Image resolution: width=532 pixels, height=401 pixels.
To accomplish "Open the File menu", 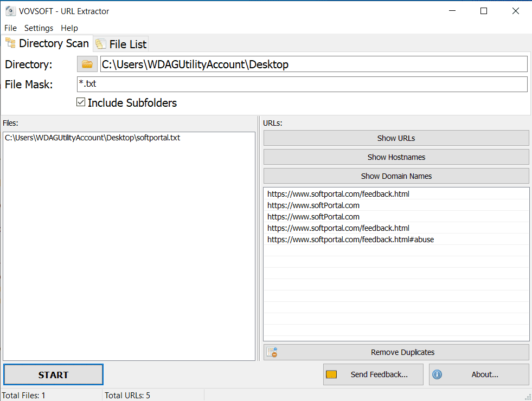I will [10, 28].
